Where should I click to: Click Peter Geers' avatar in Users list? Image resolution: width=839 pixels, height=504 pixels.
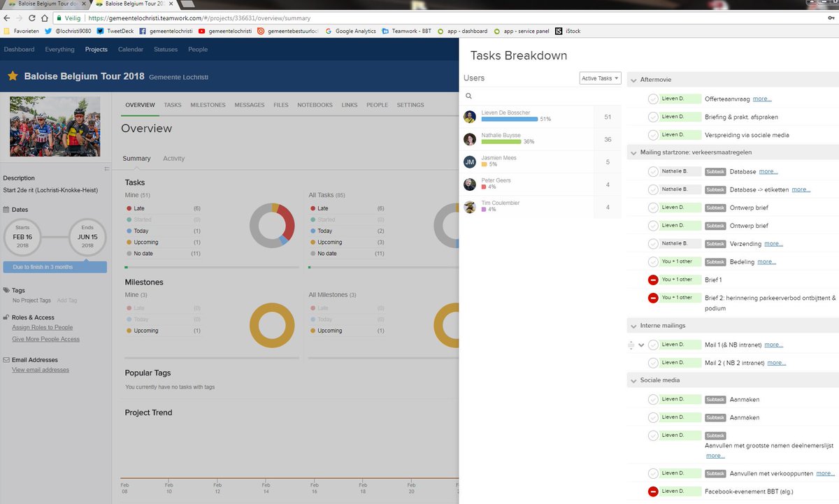[470, 184]
